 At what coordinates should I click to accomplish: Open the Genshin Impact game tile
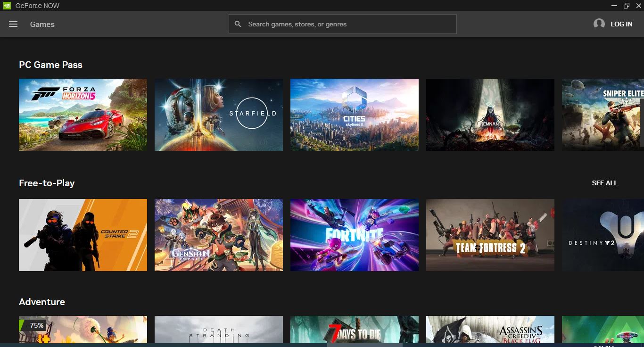(x=219, y=235)
